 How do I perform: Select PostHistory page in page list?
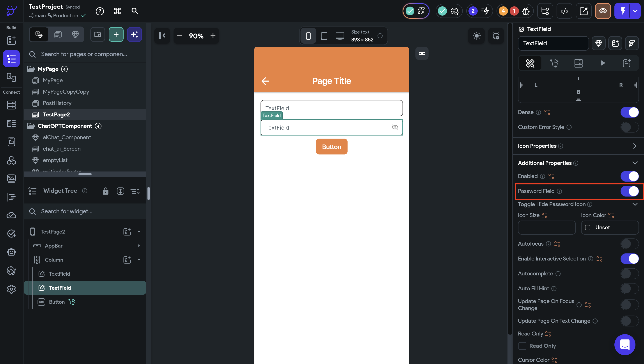57,103
